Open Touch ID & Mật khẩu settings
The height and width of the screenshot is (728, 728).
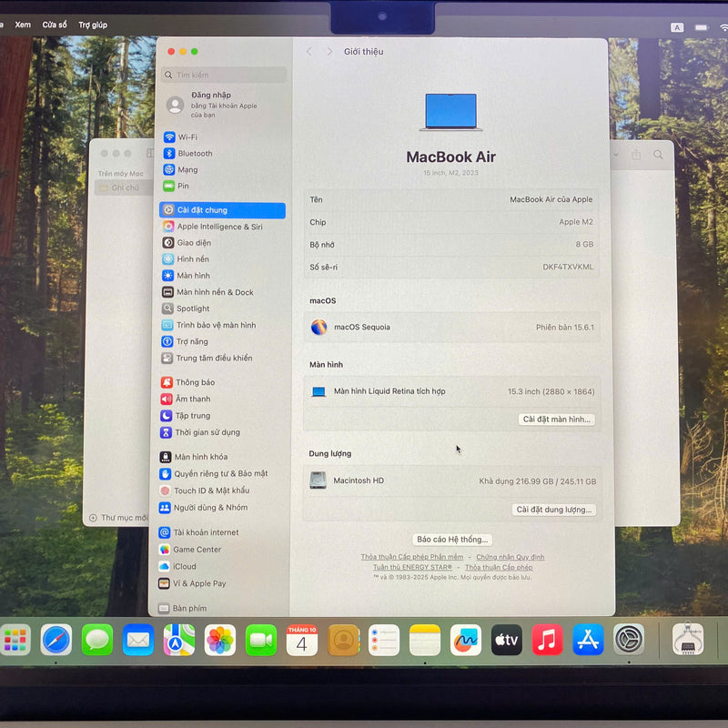point(210,490)
